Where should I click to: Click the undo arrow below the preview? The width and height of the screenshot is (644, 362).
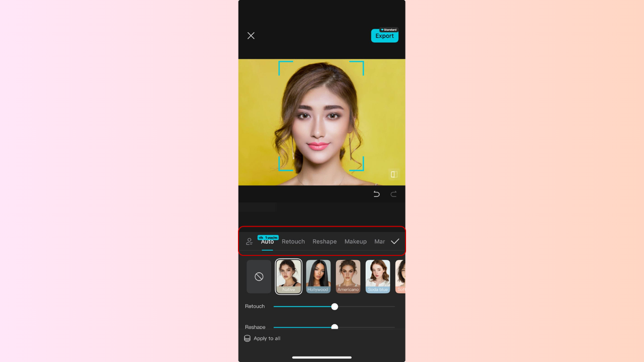click(x=376, y=194)
